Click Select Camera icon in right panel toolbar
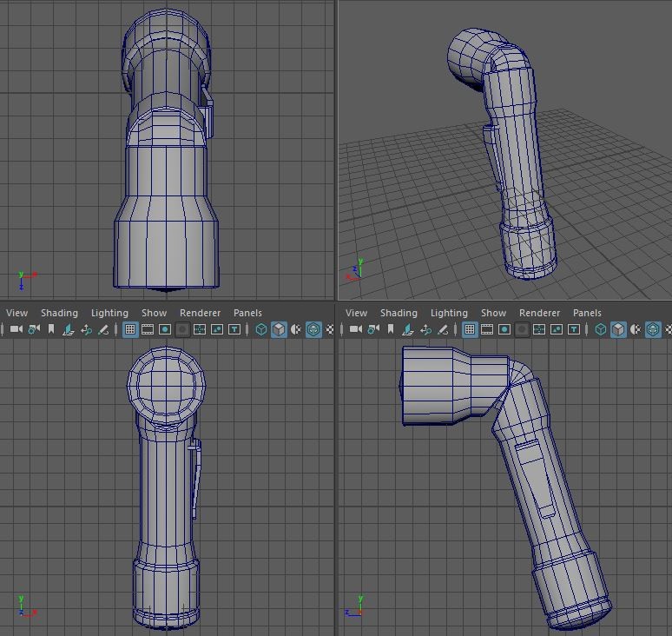 click(356, 329)
